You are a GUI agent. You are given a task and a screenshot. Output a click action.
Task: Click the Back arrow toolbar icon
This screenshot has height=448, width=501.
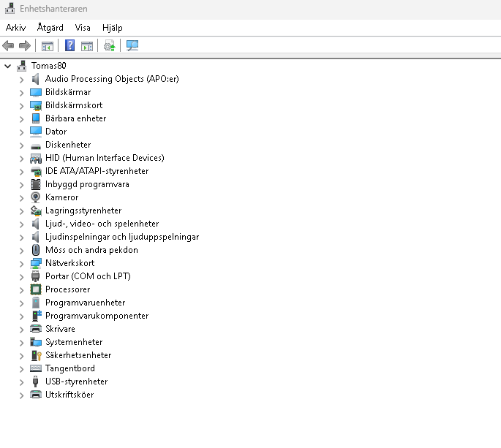point(8,45)
